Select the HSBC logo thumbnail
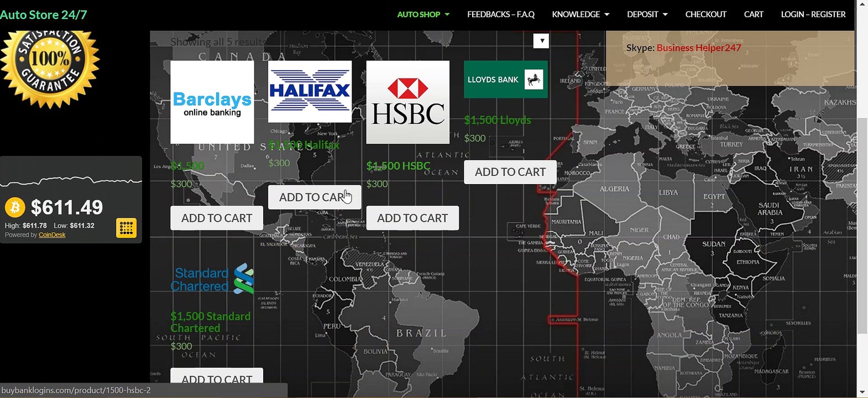 click(x=408, y=102)
